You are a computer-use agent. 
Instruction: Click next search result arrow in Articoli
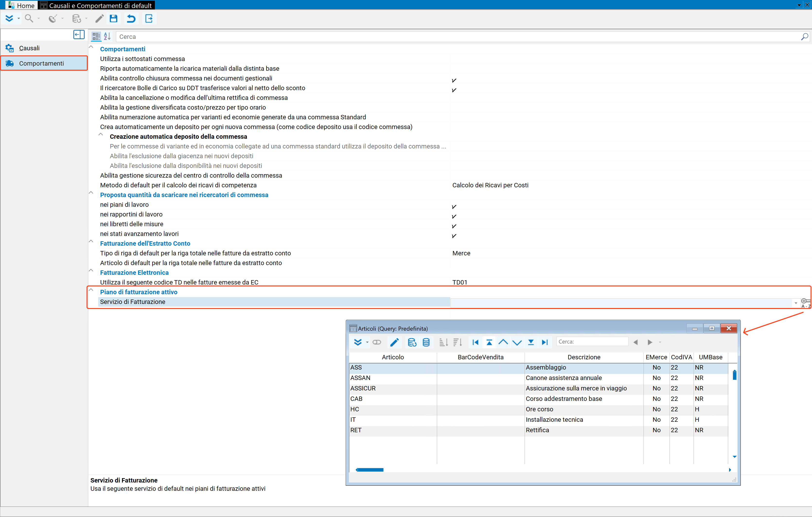650,342
